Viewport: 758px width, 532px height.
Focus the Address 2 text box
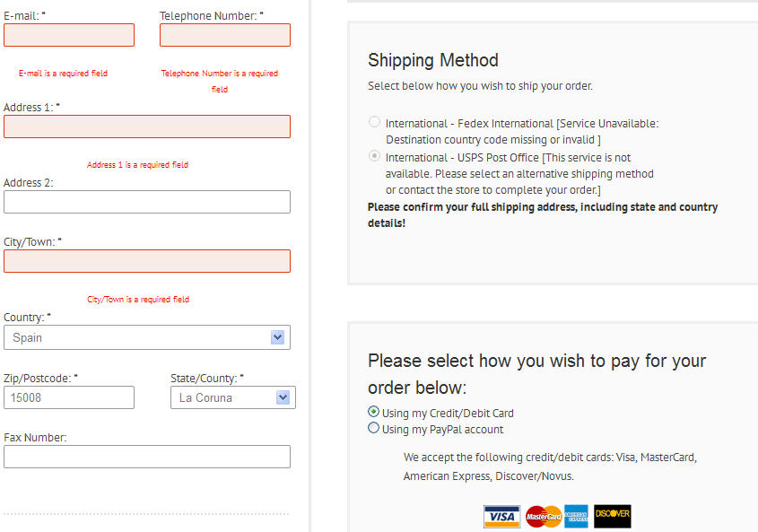tap(147, 202)
